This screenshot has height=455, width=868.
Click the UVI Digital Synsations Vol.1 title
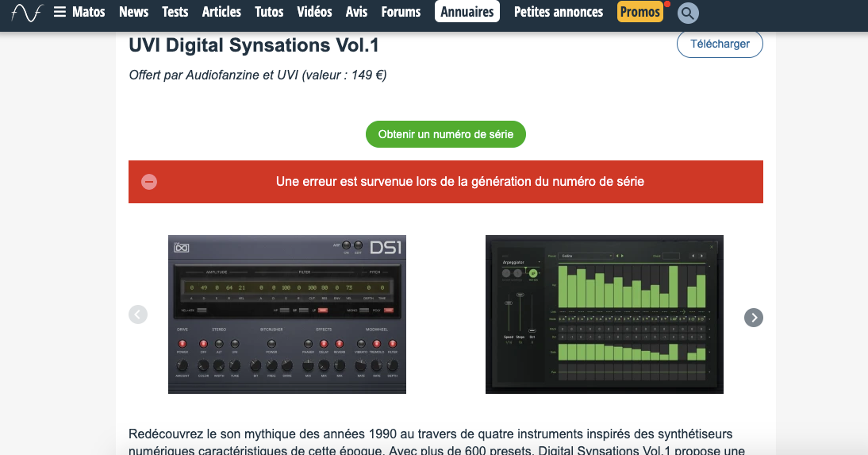click(254, 45)
